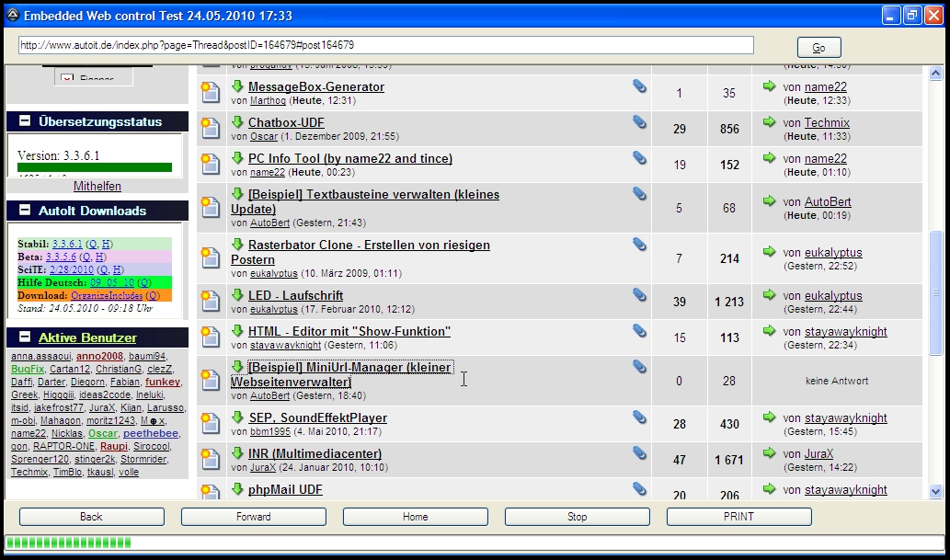Image resolution: width=950 pixels, height=560 pixels.
Task: Click the paperclip icon on Rasterbator Clone row
Action: click(639, 245)
